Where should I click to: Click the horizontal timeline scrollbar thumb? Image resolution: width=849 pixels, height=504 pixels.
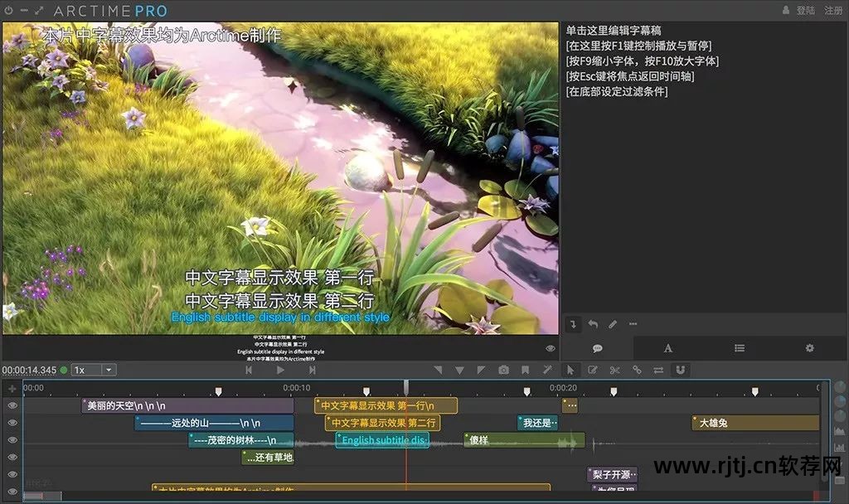tap(42, 496)
